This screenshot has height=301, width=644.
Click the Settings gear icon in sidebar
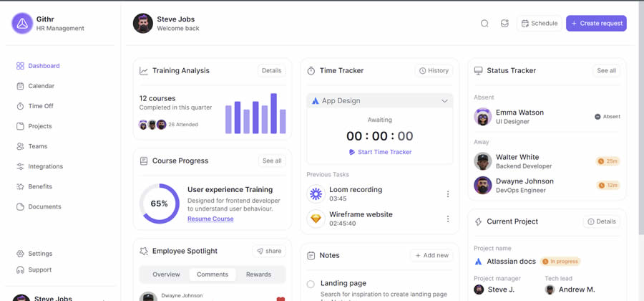20,254
